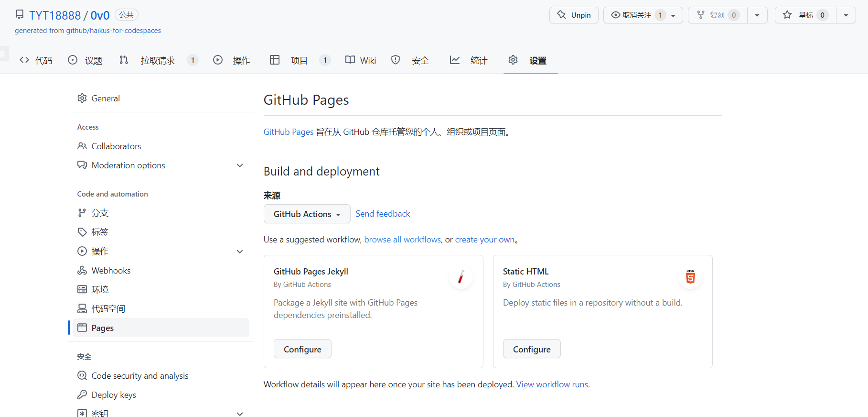
Task: Click the 标签 tag icon
Action: (82, 232)
